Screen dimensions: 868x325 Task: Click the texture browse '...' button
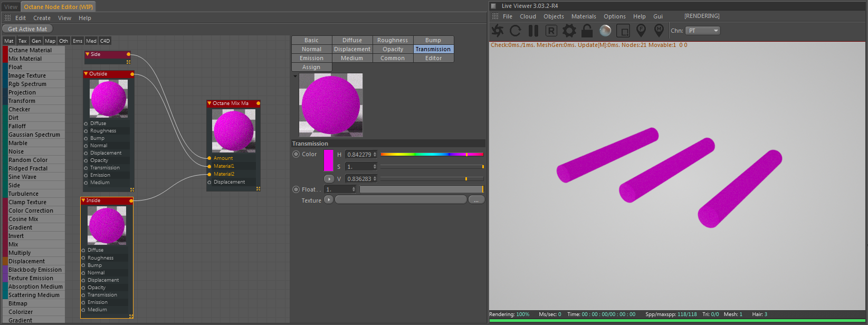476,200
